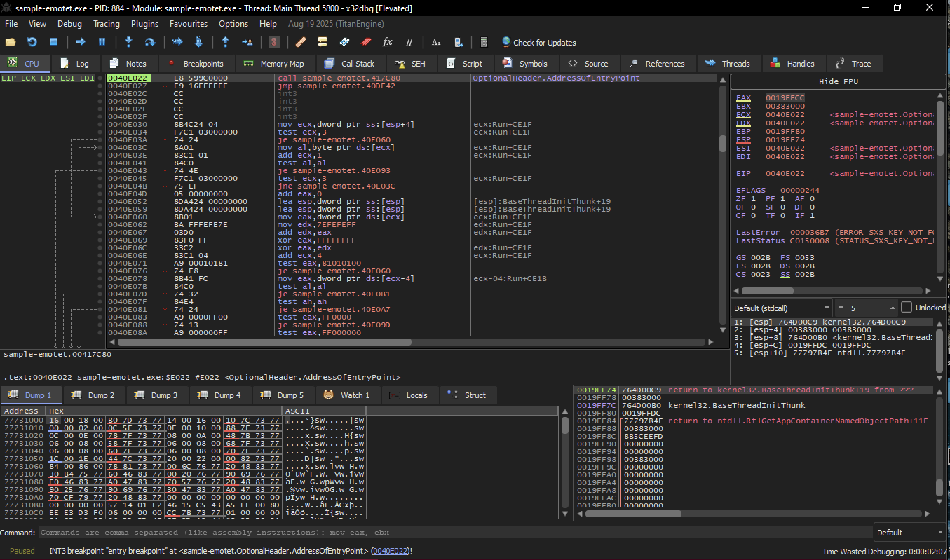Click the Step Over toolbar icon
Image resolution: width=950 pixels, height=560 pixels.
(x=150, y=42)
